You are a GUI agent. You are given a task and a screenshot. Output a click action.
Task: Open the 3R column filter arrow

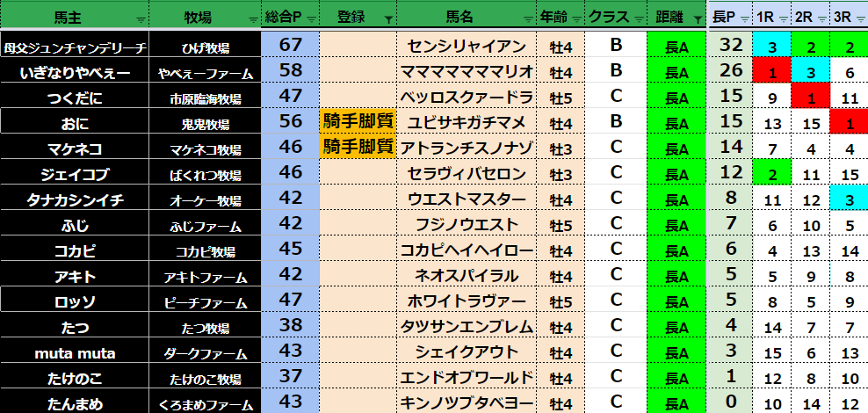859,18
